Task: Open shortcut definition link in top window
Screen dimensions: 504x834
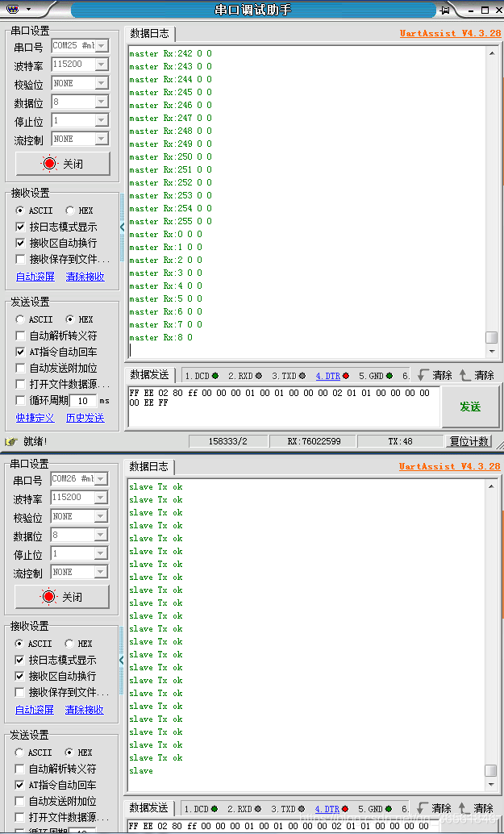Action: tap(35, 418)
